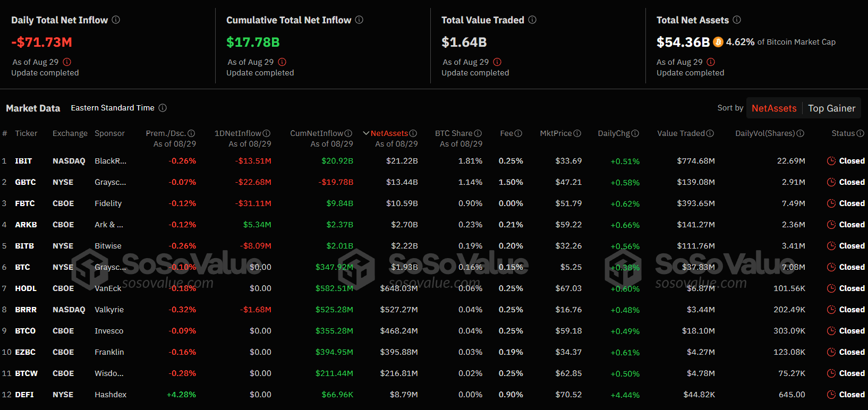Click info icon beside Cumulative Total Net Inflow
Screen dimensions: 868x410
coord(359,20)
